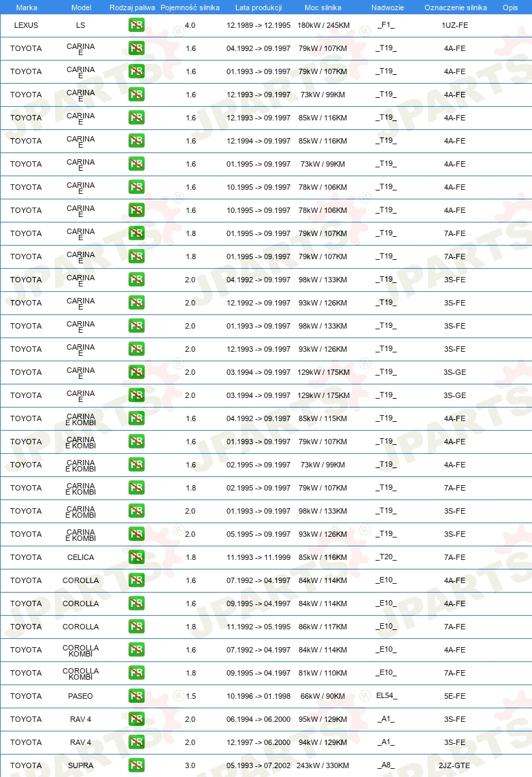Viewport: 532px width, 777px height.
Task: Click fuel icon for CARINA E 01.1995 73kW row
Action: coord(136,163)
